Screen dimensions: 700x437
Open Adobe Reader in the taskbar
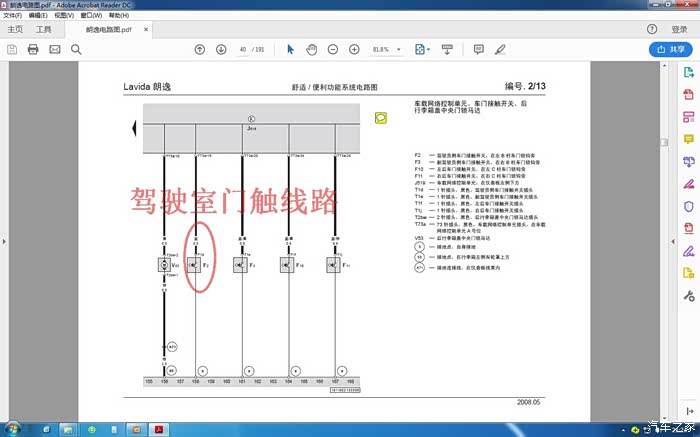tap(158, 429)
